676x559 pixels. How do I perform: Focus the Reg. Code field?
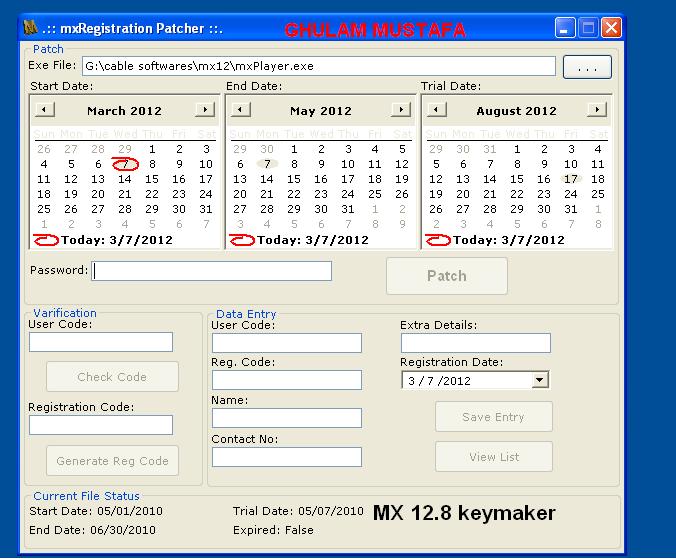[287, 380]
